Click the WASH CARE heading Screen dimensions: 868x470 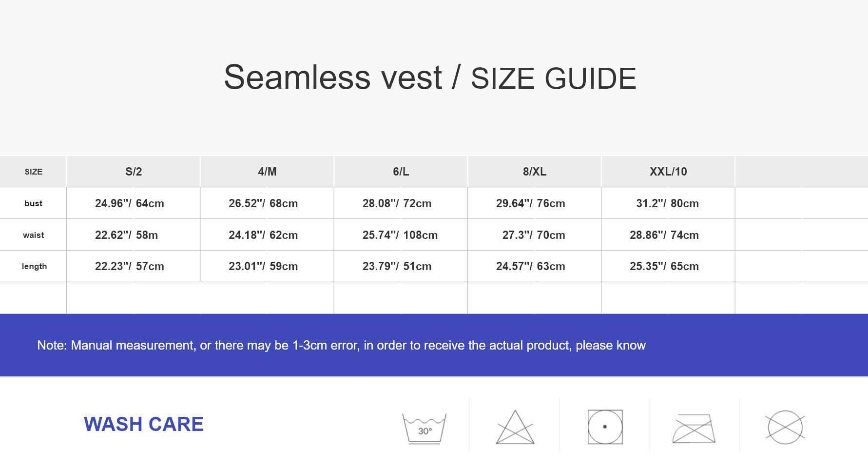click(x=143, y=424)
